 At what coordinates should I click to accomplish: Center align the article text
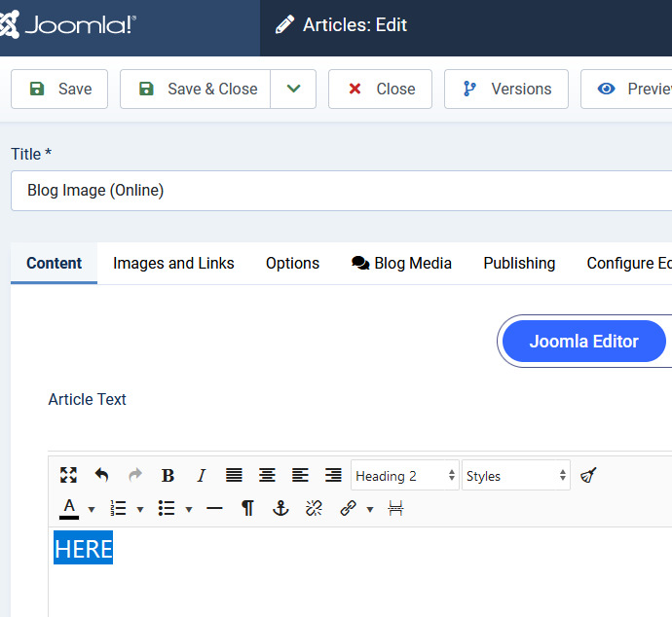267,475
